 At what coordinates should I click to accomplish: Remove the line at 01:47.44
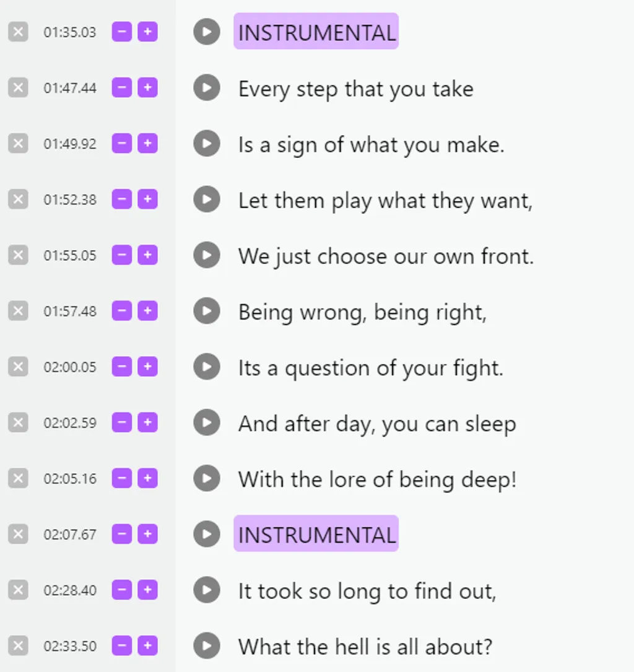[x=18, y=88]
